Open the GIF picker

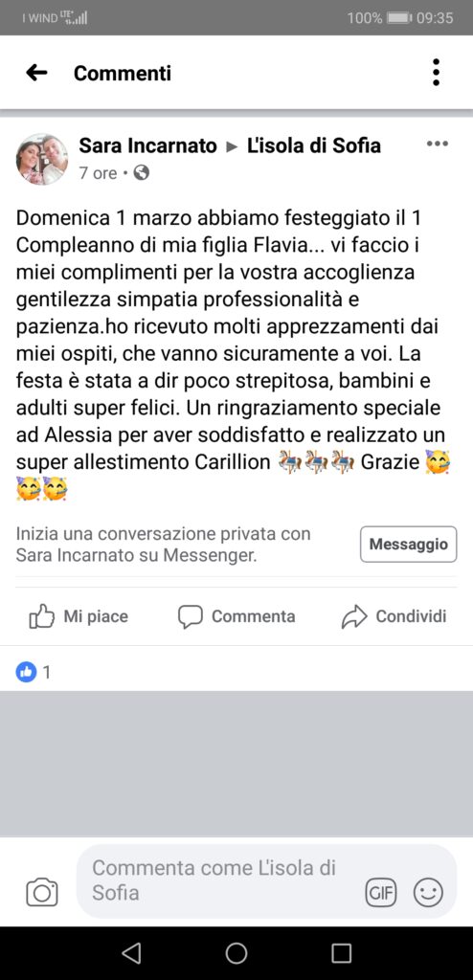coord(381,893)
